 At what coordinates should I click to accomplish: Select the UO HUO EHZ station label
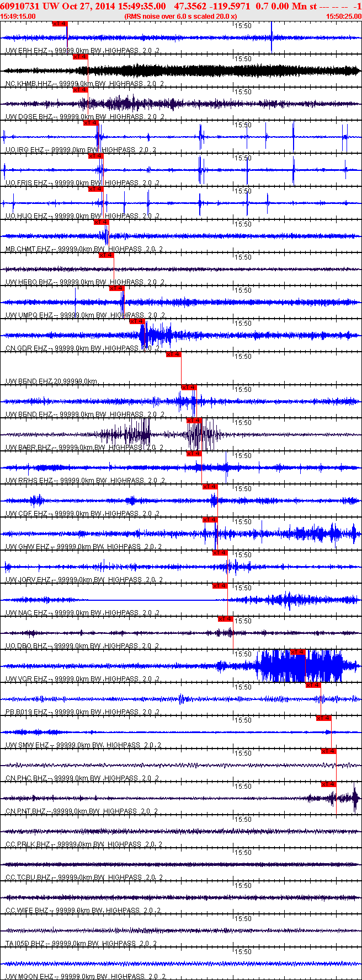coord(82,216)
